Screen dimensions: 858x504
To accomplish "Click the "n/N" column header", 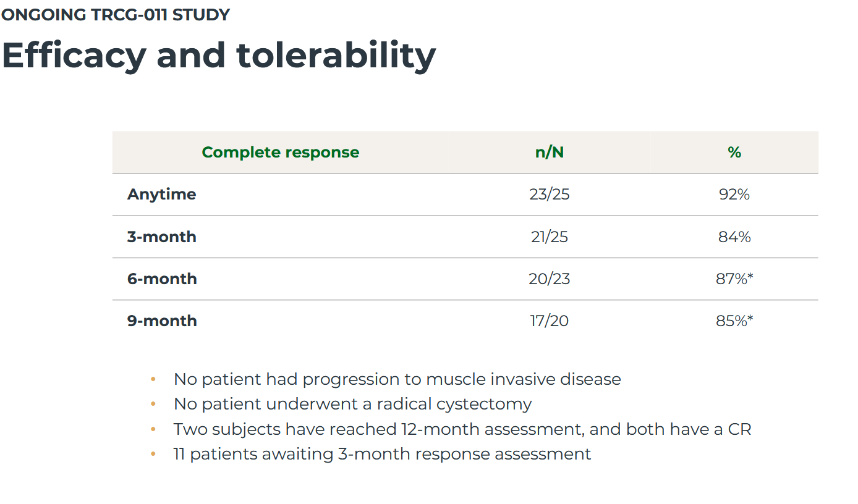I will [549, 153].
